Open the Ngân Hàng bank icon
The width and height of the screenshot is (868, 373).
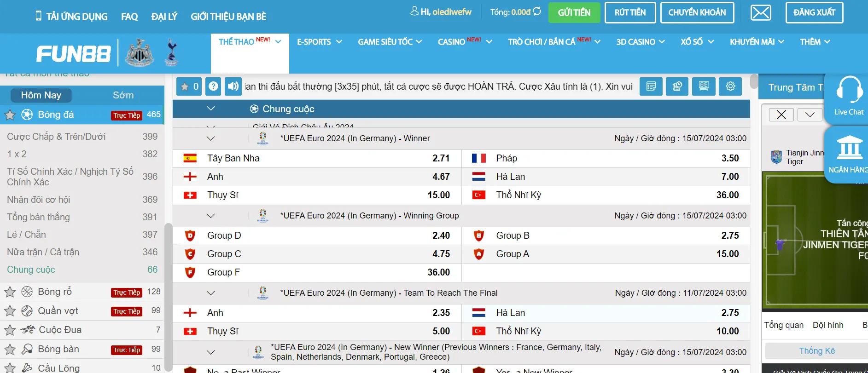click(x=850, y=147)
